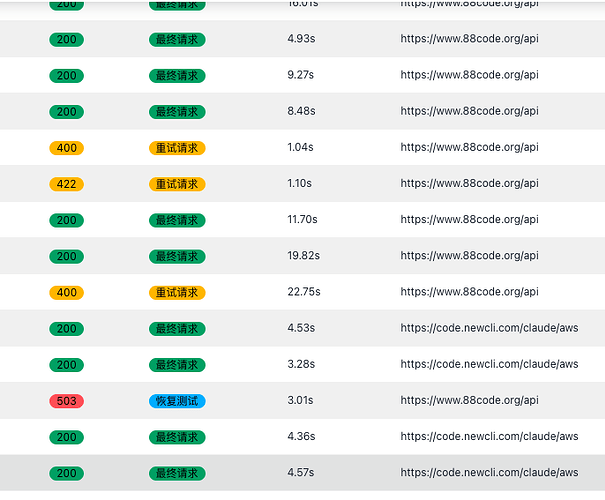The height and width of the screenshot is (500, 605).
Task: Click the 88code URL in the 9.27s row
Action: tap(469, 75)
